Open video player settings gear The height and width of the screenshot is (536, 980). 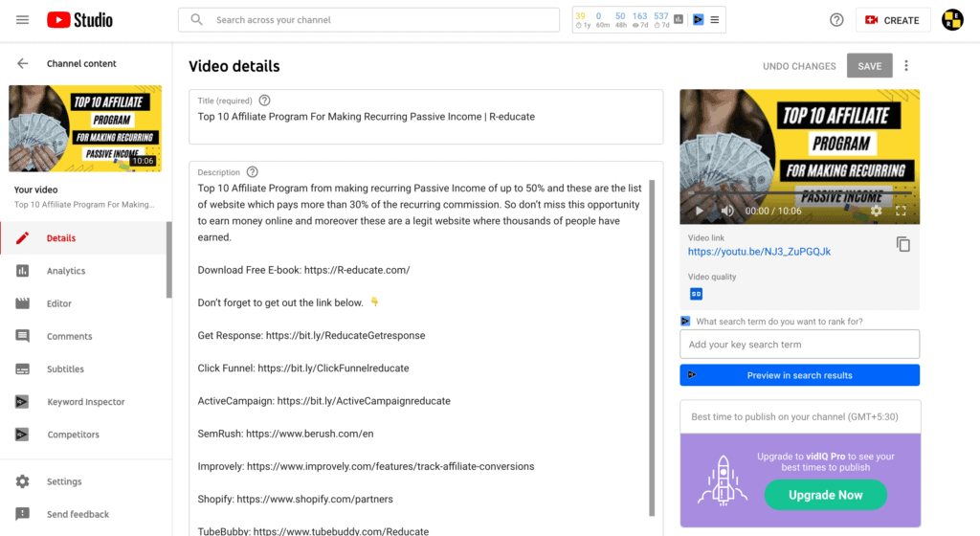coord(877,212)
